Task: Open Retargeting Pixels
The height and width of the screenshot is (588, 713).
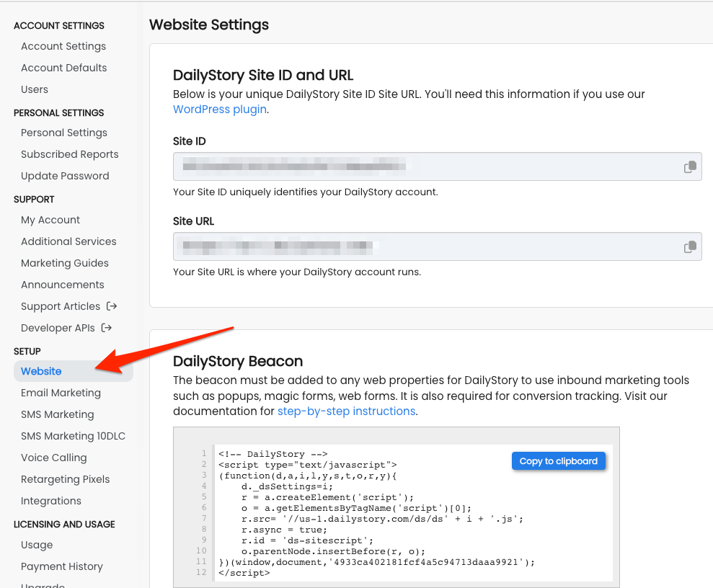Action: (65, 479)
